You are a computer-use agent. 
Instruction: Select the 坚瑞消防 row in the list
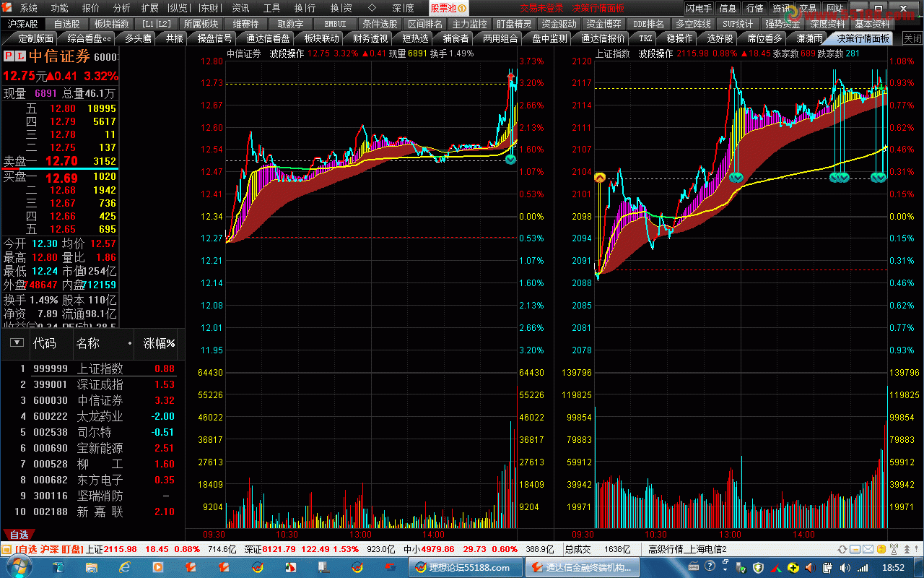click(x=92, y=496)
